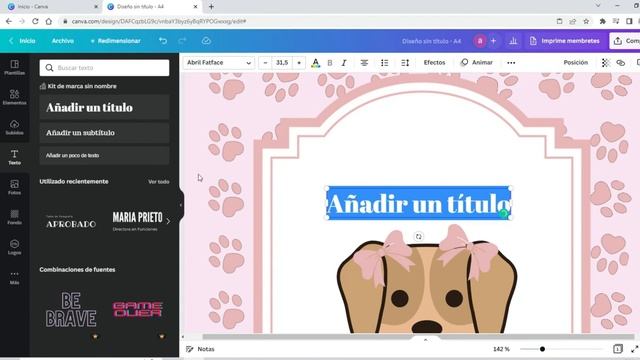Change the text alignment
The image size is (640, 360).
[364, 63]
